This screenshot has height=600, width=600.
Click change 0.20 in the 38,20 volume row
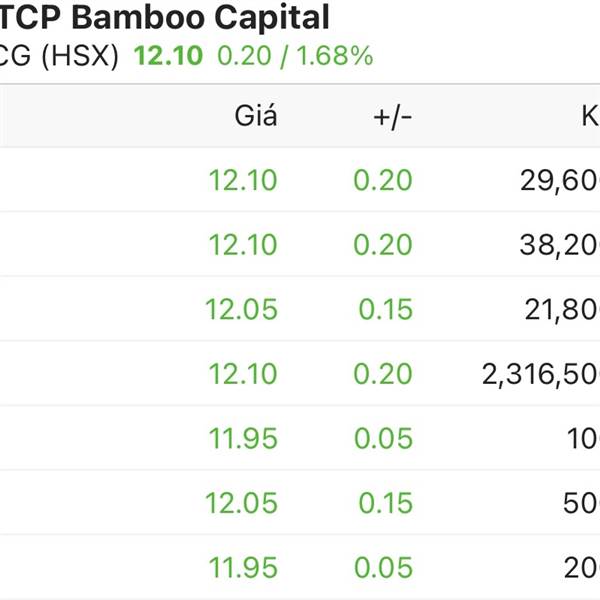click(x=383, y=245)
